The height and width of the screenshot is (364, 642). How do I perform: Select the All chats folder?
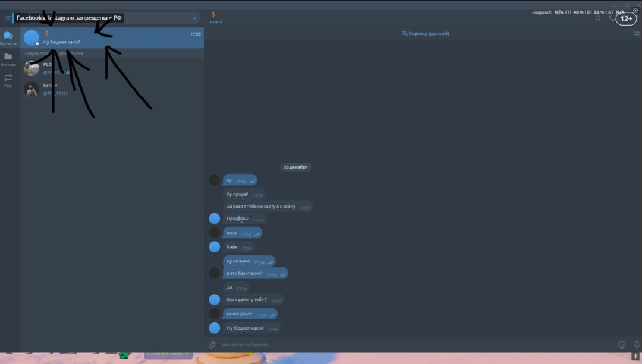(x=8, y=39)
